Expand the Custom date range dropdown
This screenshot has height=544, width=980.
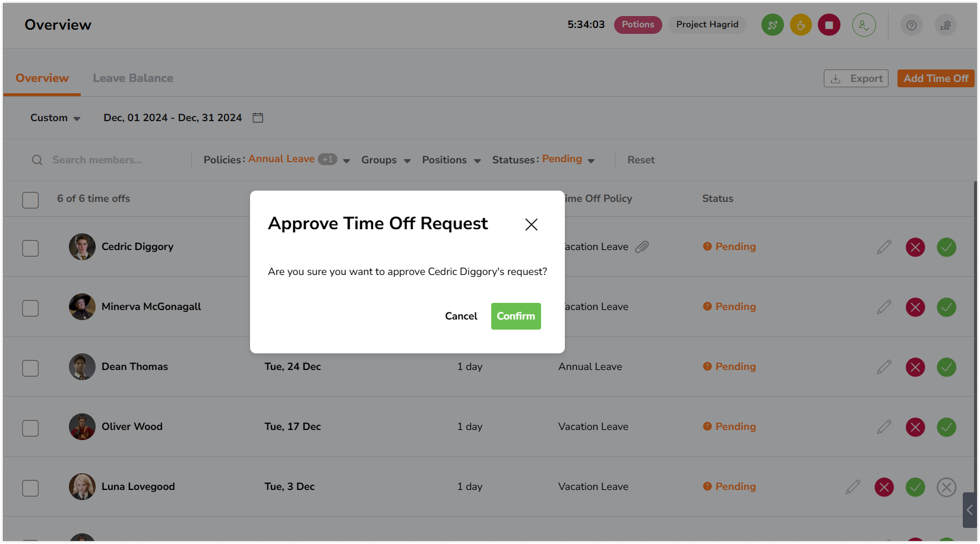[x=55, y=118]
